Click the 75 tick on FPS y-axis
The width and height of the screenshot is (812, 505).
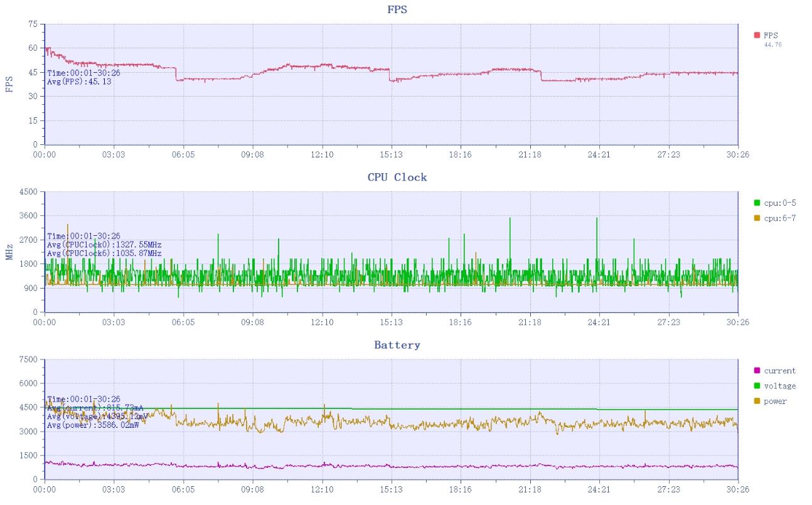pos(33,24)
